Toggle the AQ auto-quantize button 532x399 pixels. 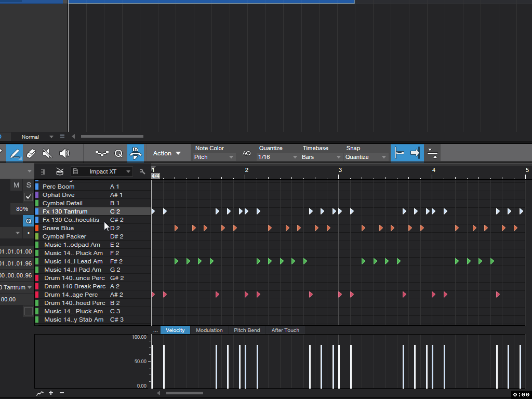pos(247,154)
